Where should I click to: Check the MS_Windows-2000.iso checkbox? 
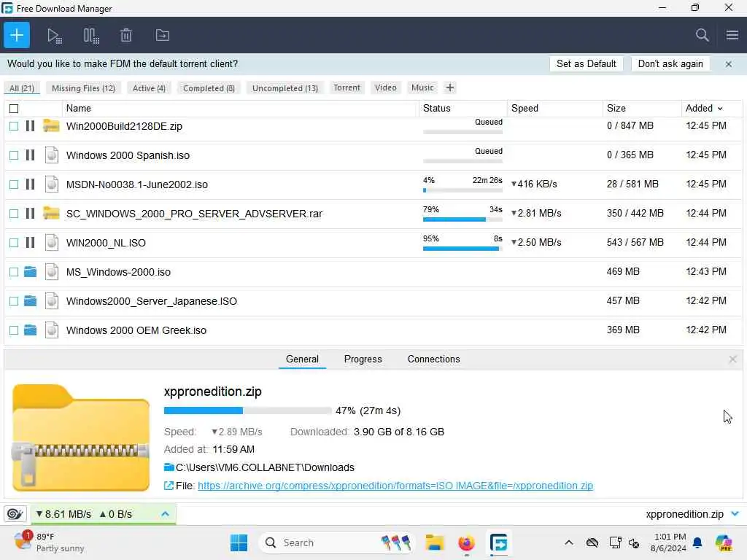click(14, 272)
